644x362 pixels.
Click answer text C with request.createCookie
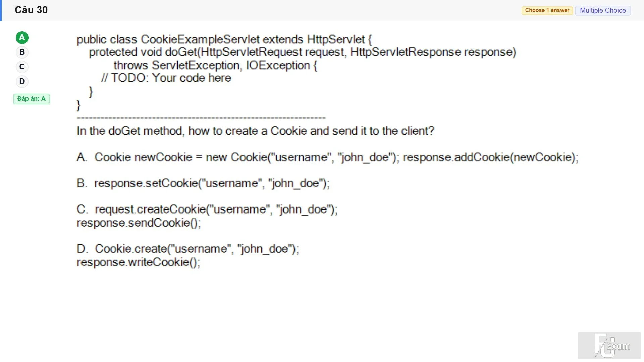(207, 209)
